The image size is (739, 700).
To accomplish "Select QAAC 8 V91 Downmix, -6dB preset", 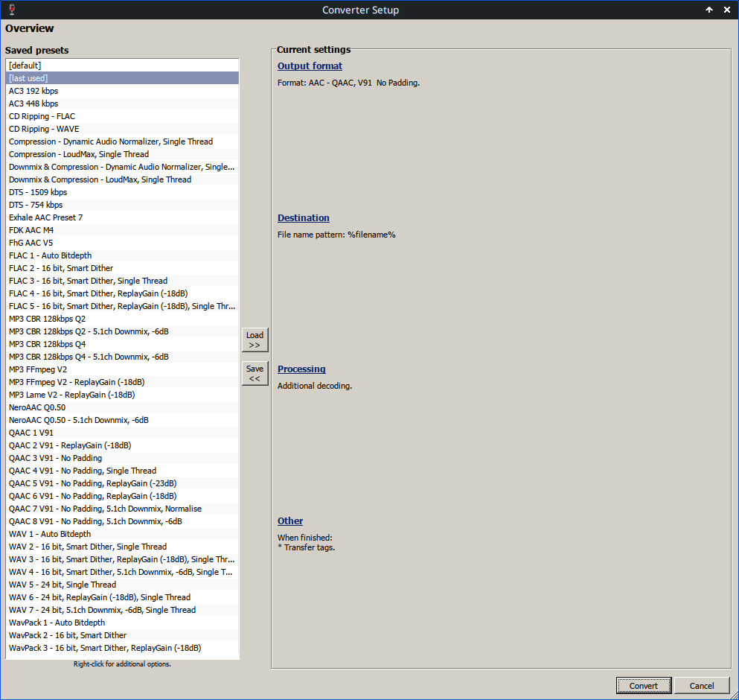I will [122, 522].
